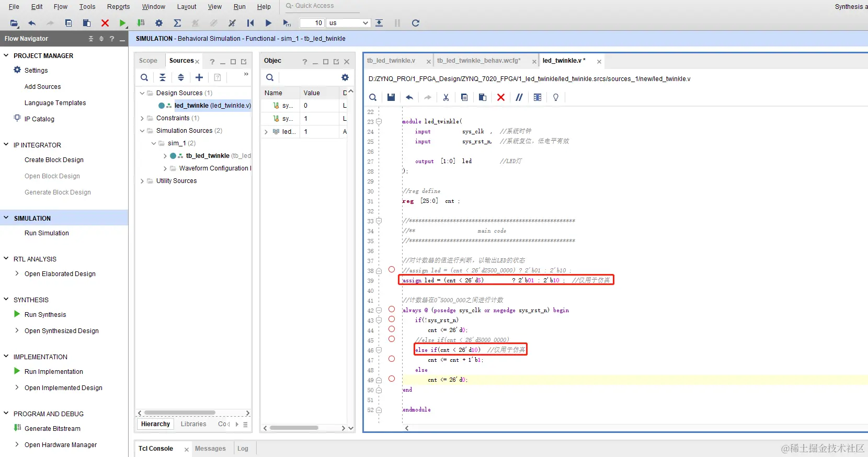868x457 pixels.
Task: Restart simulation with rewind-to-start icon
Action: (x=250, y=23)
